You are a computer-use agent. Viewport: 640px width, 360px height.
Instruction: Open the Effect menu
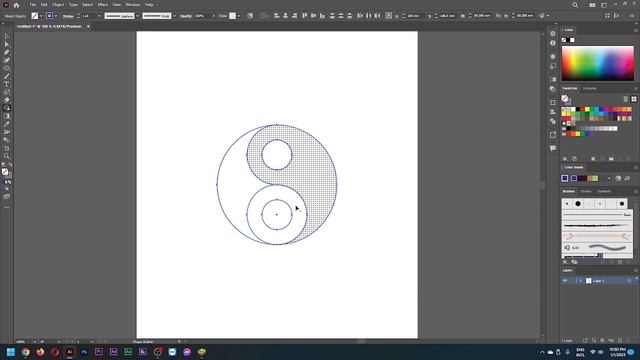pyautogui.click(x=102, y=5)
